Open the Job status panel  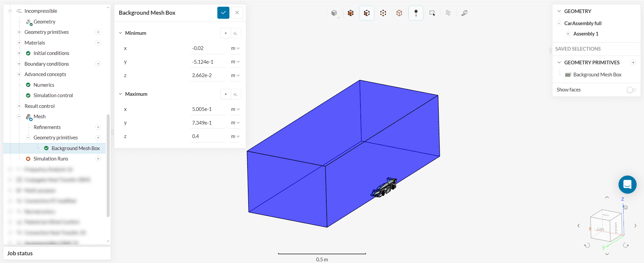57,253
